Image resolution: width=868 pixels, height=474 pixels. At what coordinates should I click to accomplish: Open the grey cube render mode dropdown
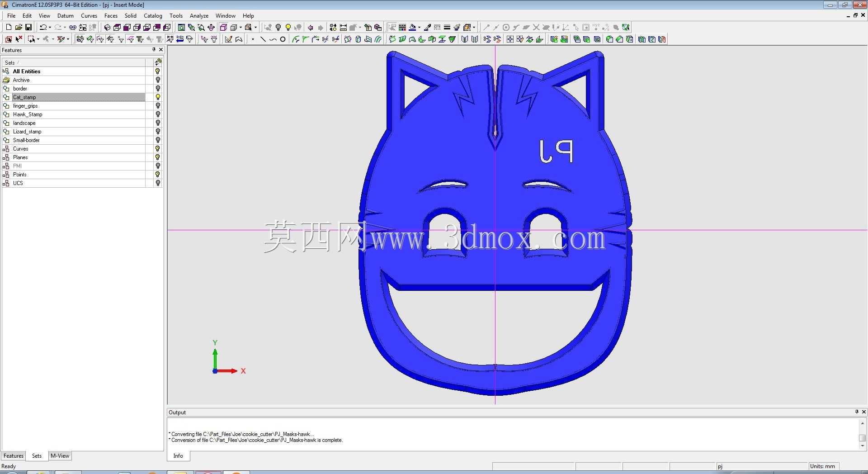[x=241, y=27]
